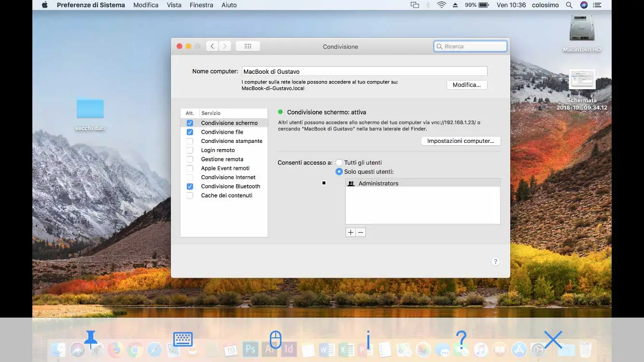This screenshot has width=644, height=362.
Task: Launch Firefox from the Dock
Action: tap(115, 350)
